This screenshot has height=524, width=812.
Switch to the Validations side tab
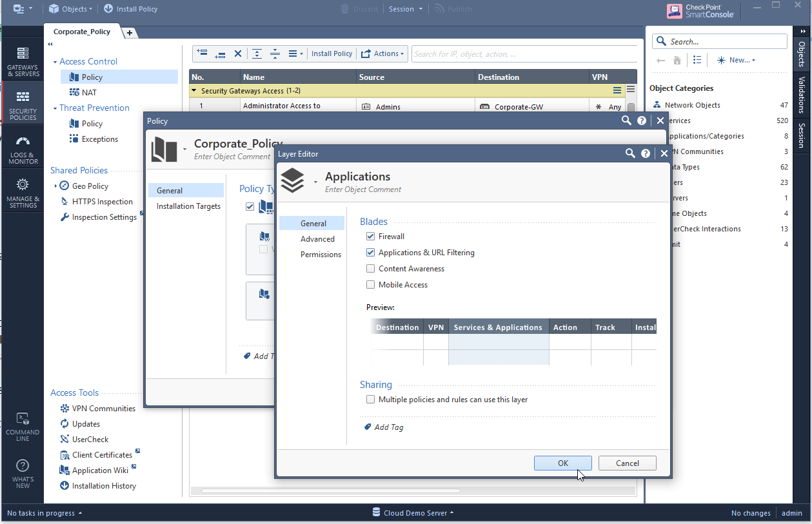(802, 95)
